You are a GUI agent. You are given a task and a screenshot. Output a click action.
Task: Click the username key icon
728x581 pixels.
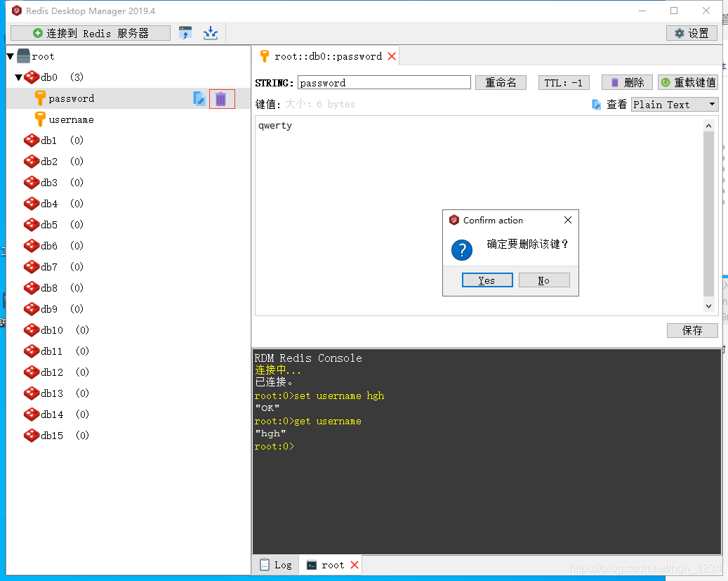[x=41, y=119]
